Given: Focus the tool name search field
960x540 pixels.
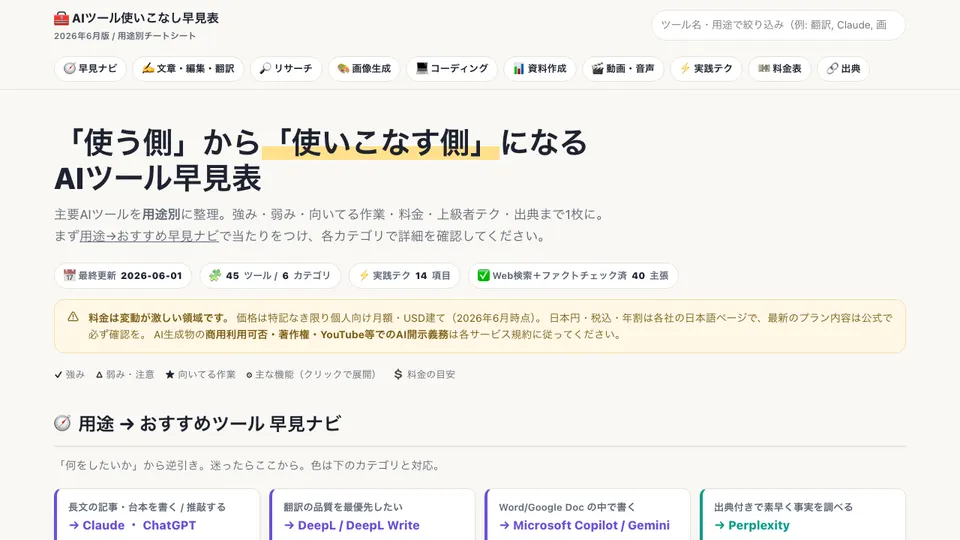Looking at the screenshot, I should click(x=778, y=25).
